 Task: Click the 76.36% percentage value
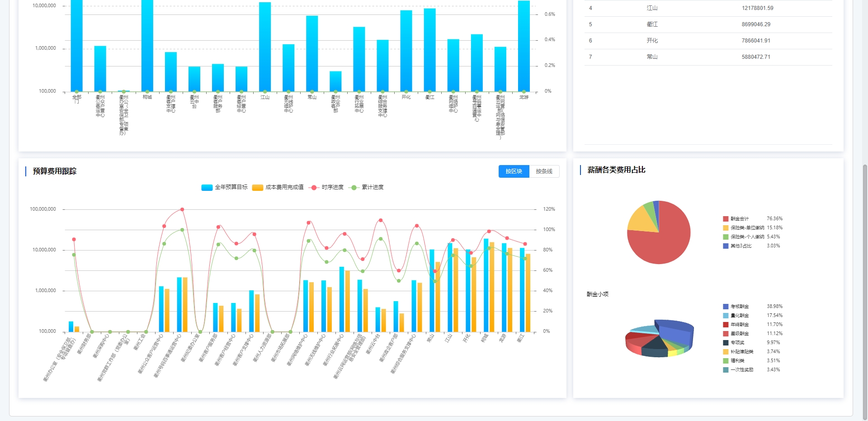pyautogui.click(x=774, y=219)
